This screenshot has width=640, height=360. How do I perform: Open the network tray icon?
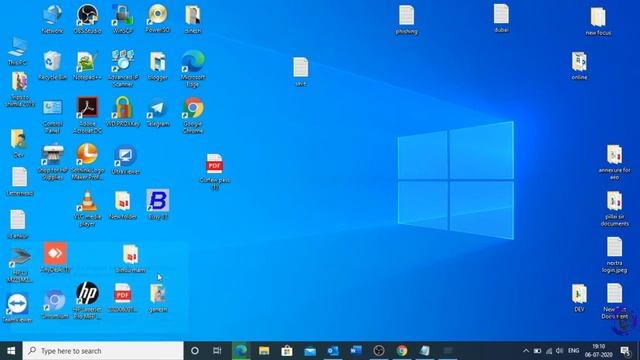coord(549,351)
